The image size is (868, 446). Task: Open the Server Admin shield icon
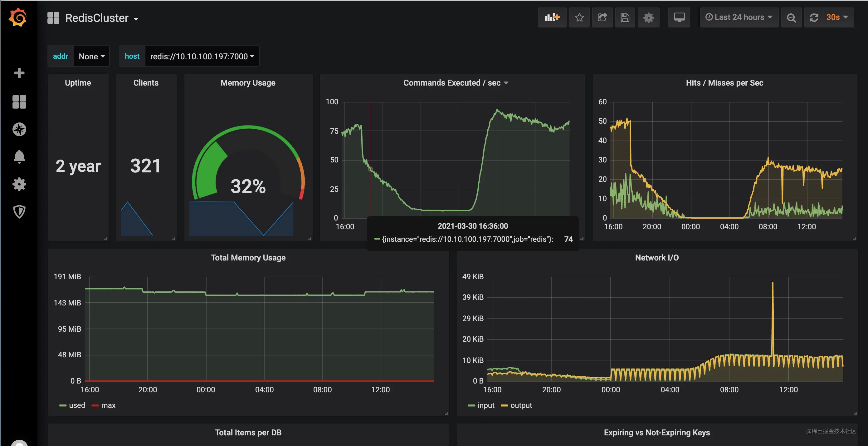click(19, 212)
